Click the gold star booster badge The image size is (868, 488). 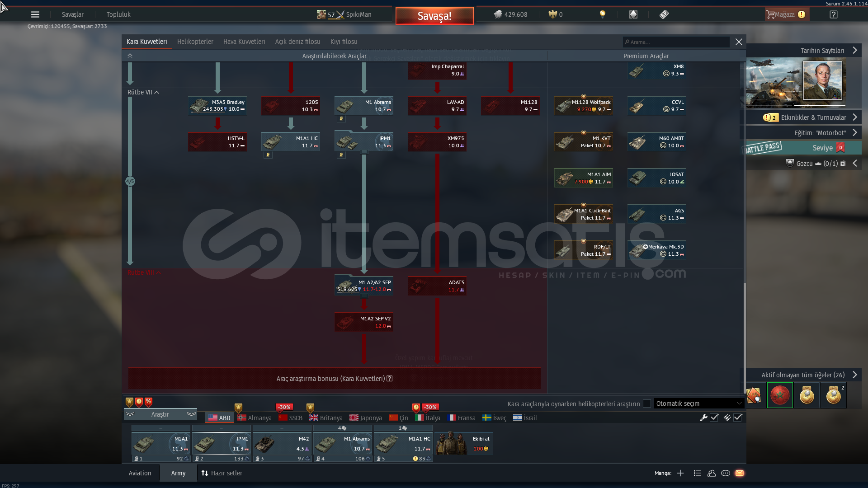(130, 402)
